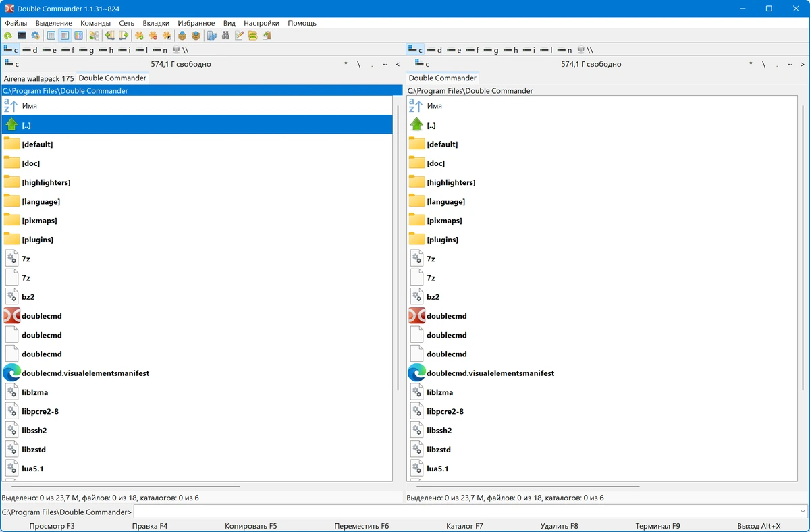This screenshot has height=532, width=810.
Task: Open command line history dropdown arrow
Action: pos(803,512)
